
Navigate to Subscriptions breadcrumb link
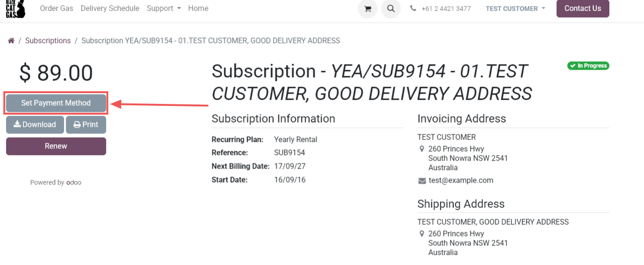click(48, 41)
